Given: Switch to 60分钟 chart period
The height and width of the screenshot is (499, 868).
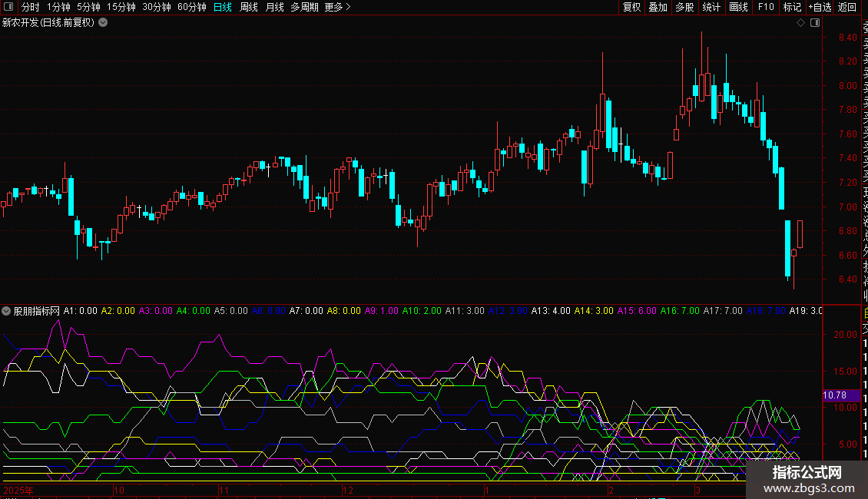Looking at the screenshot, I should [x=192, y=8].
